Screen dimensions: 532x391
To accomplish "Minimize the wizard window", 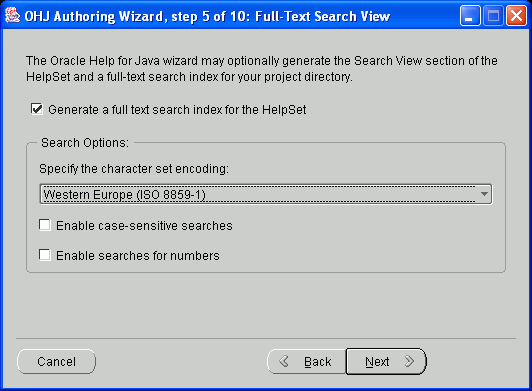I will [470, 16].
